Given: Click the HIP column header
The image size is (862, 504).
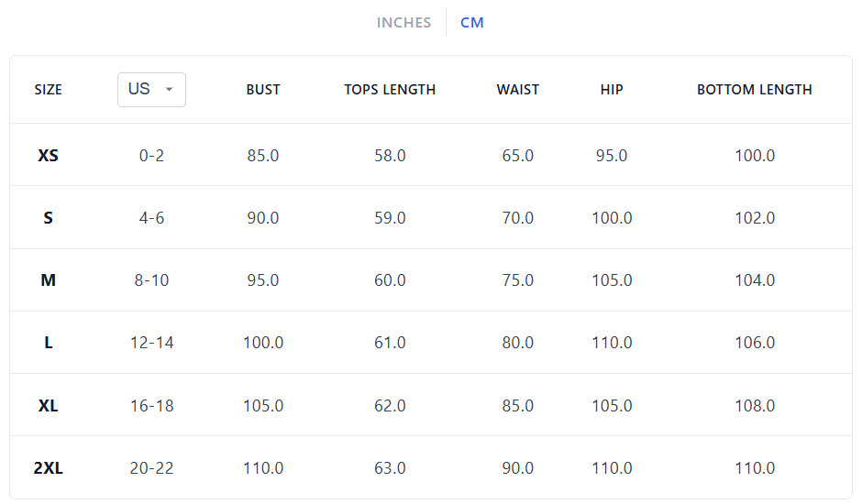Looking at the screenshot, I should (612, 90).
